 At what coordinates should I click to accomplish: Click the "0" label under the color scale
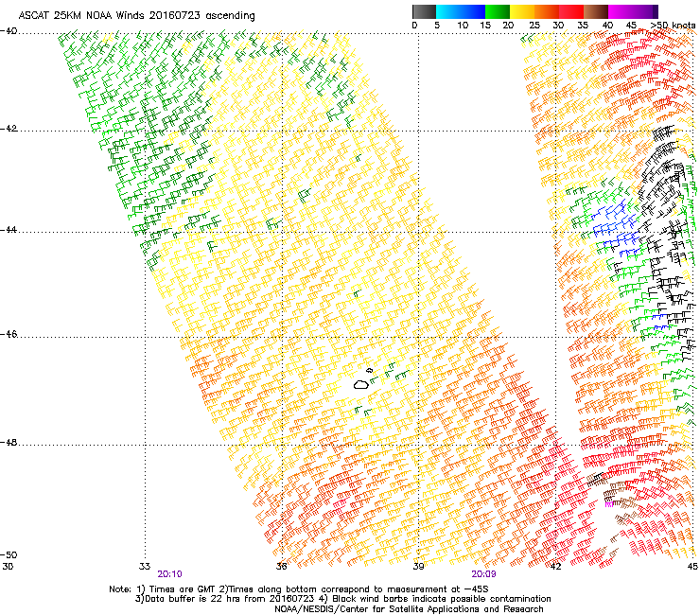[414, 26]
